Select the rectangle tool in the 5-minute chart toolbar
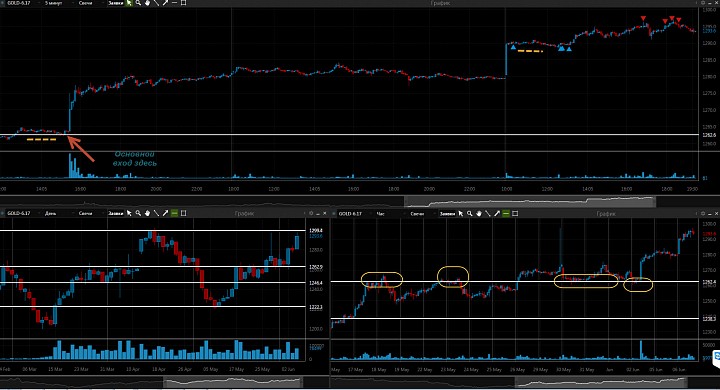 pos(184,3)
